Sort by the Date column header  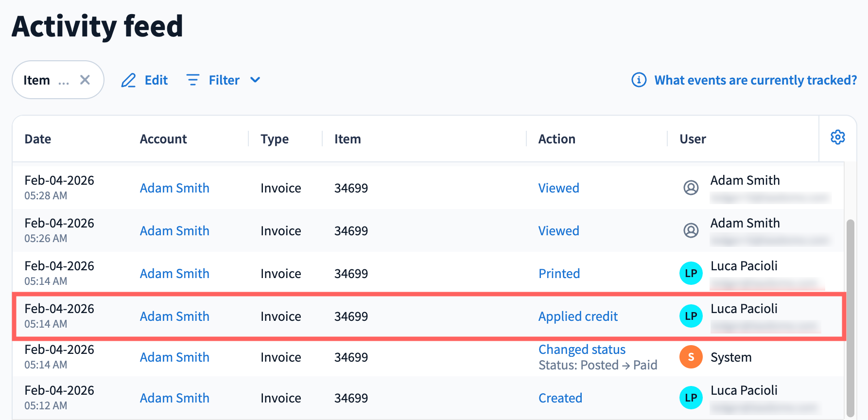pos(38,139)
